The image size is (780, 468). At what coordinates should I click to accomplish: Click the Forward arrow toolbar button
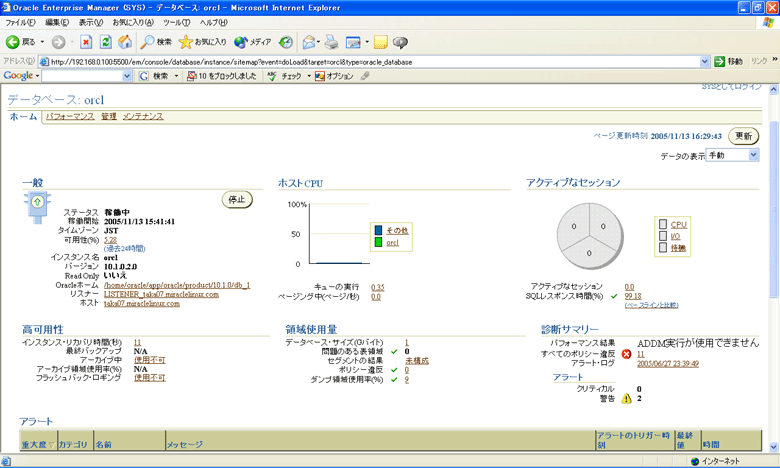pos(58,42)
